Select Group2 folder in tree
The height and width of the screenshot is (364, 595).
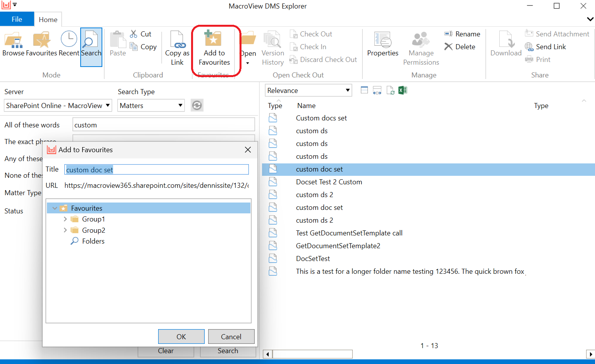point(93,230)
